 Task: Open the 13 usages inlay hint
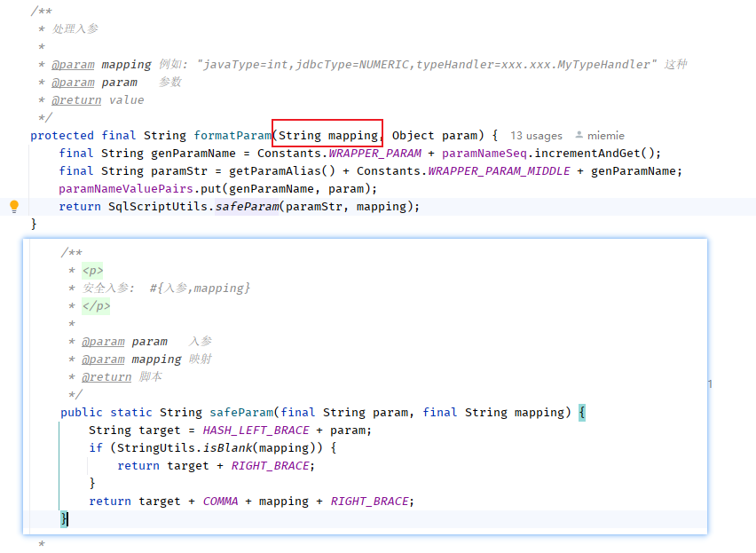[x=536, y=136]
